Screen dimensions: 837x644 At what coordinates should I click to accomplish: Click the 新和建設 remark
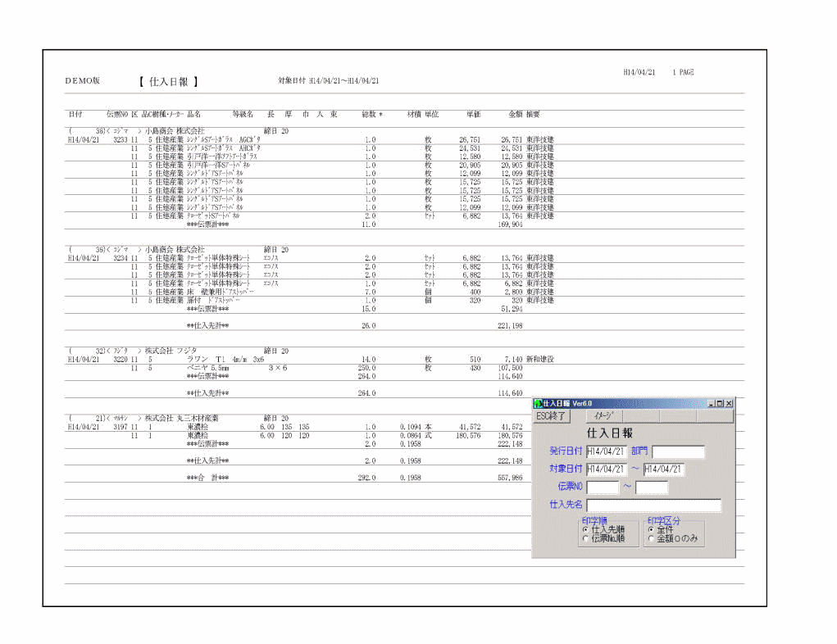coord(540,360)
